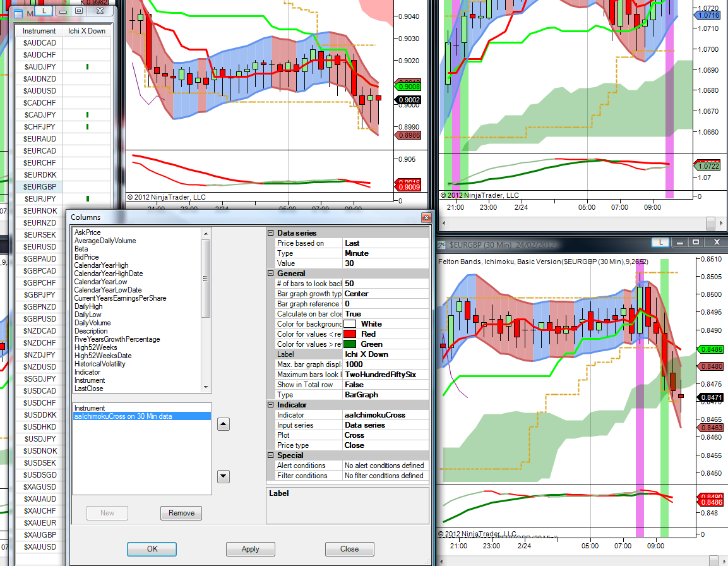The image size is (728, 566).
Task: Select AskPrice in the available columns list
Action: pyautogui.click(x=87, y=232)
